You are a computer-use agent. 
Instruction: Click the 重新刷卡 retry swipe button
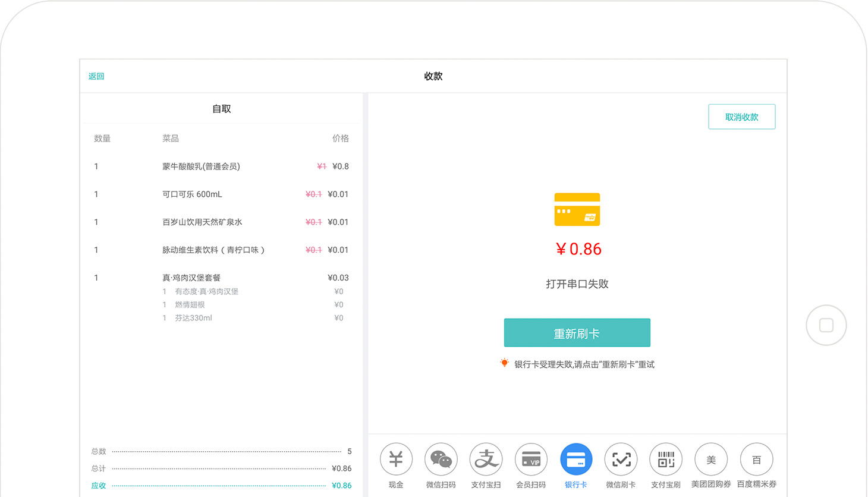(577, 333)
